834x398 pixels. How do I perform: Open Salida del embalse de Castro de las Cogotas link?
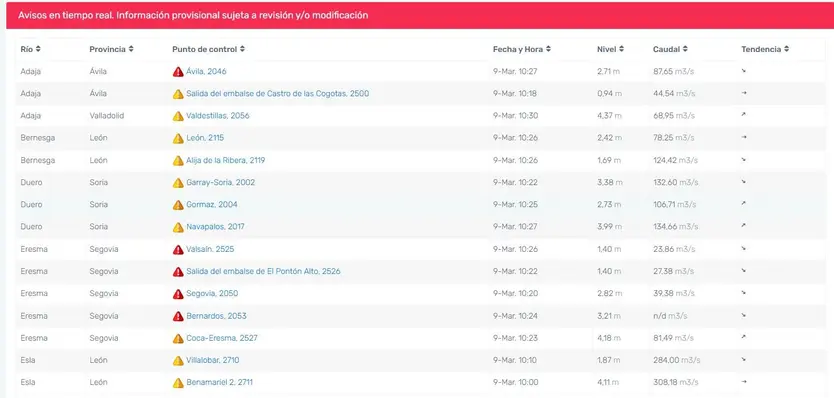click(278, 94)
